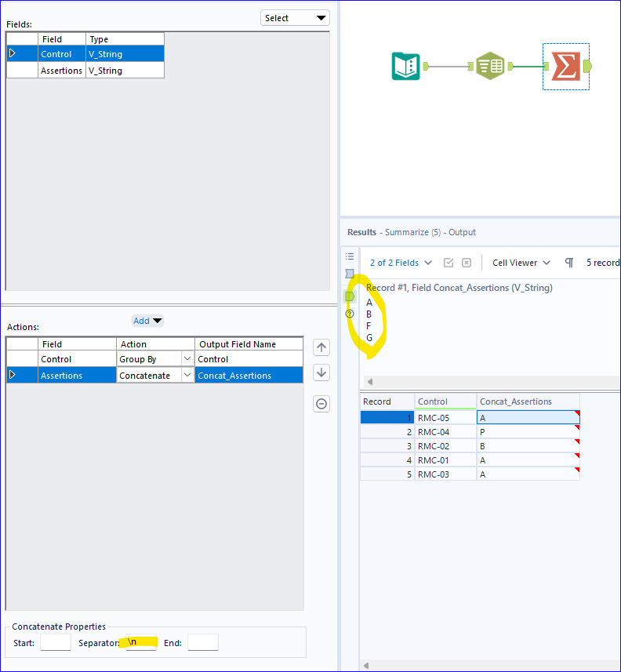Image resolution: width=621 pixels, height=672 pixels.
Task: Click the B value for RMC-02 row
Action: tap(528, 446)
